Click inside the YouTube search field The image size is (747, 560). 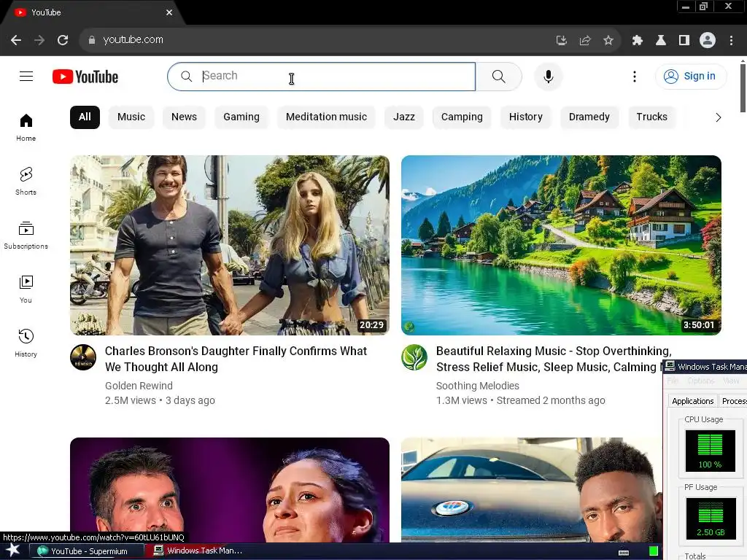tap(322, 76)
